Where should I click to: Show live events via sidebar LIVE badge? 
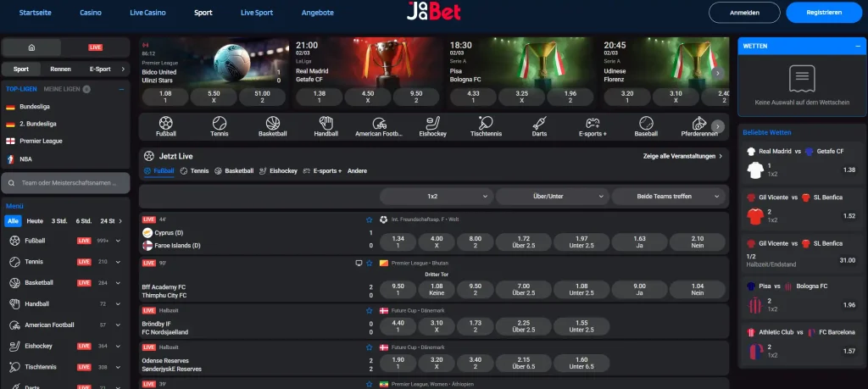click(95, 47)
